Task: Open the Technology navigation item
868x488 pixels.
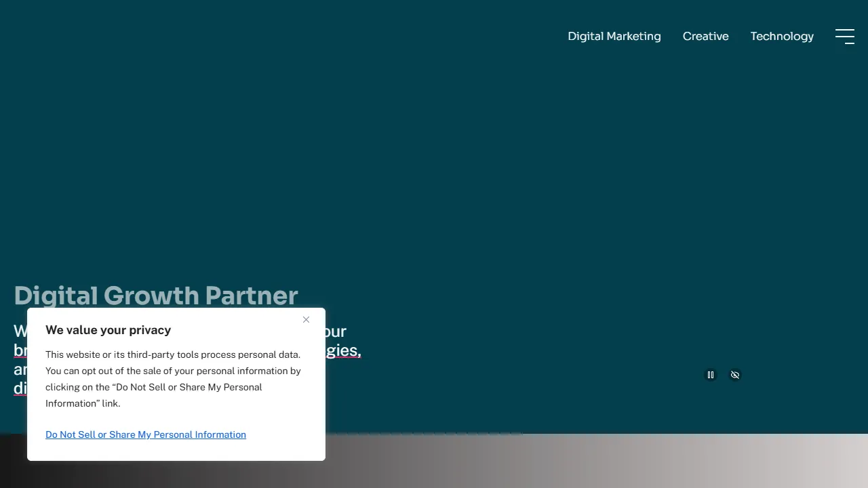Action: click(782, 37)
